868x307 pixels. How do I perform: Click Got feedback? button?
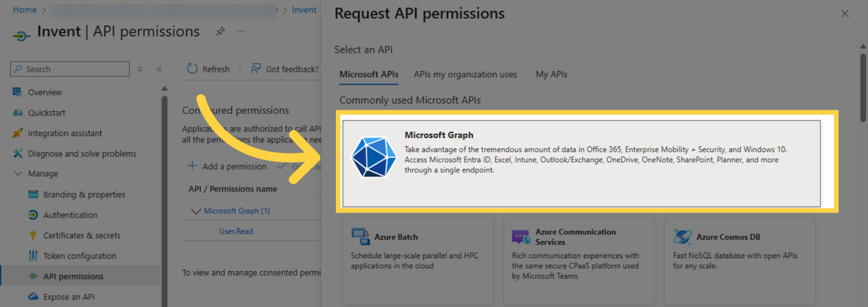285,69
